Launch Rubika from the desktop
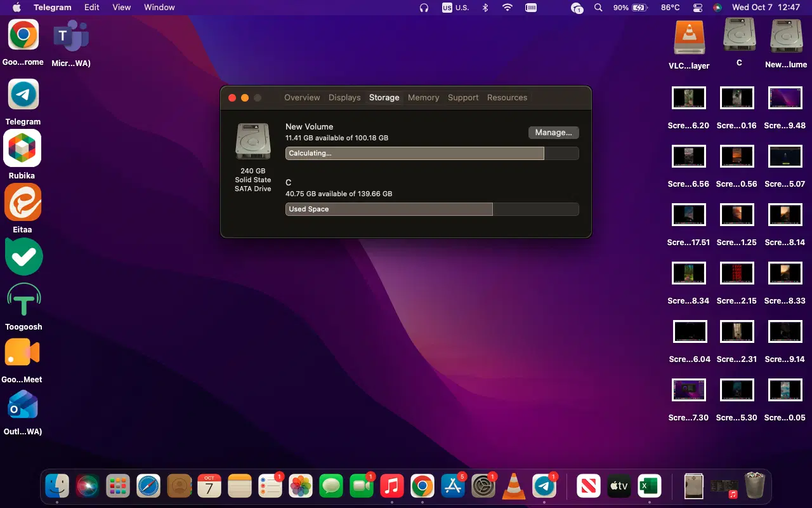The image size is (812, 508). coord(22,148)
